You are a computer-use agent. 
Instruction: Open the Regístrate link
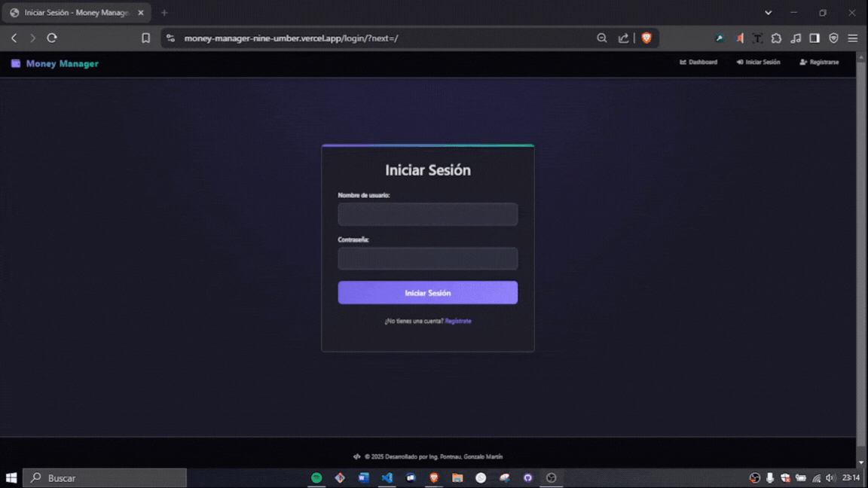459,320
